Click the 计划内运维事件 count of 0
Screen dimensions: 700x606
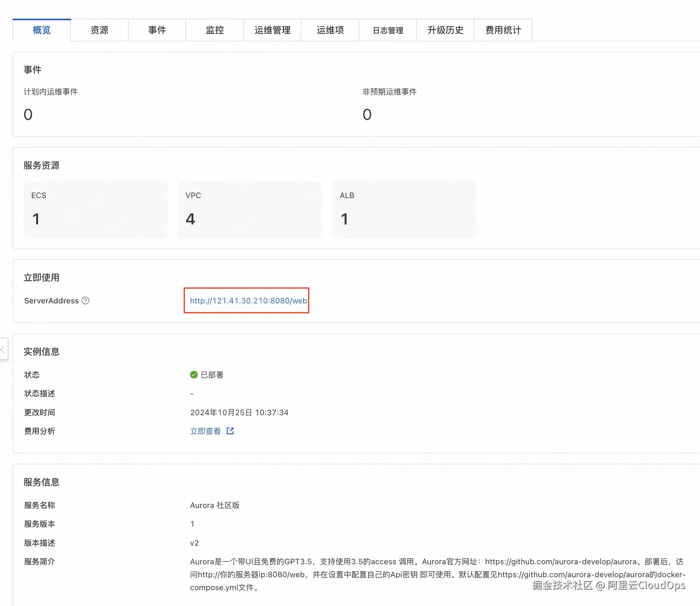point(28,115)
